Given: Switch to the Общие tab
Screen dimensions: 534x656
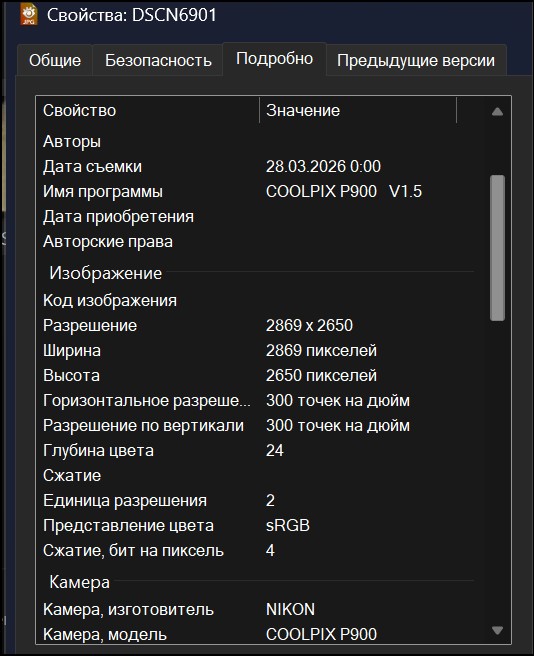Looking at the screenshot, I should 55,60.
